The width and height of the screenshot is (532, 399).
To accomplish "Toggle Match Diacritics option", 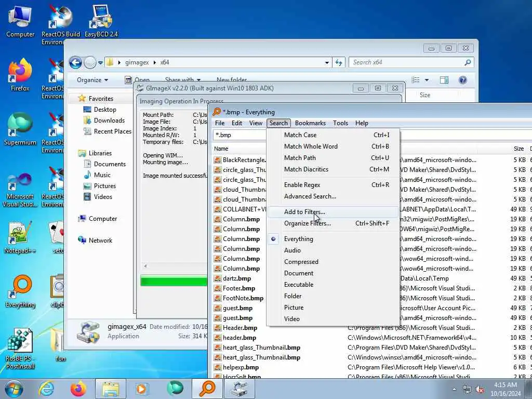I will click(332, 169).
